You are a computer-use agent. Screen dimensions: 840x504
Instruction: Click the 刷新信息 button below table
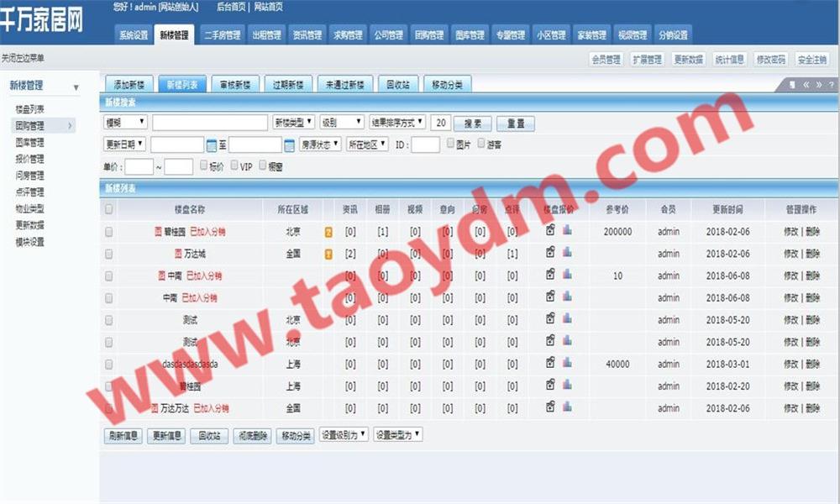coord(123,436)
